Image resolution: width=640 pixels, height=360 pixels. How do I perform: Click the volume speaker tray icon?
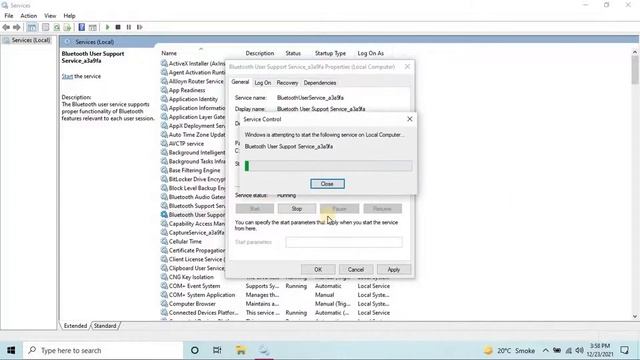579,351
